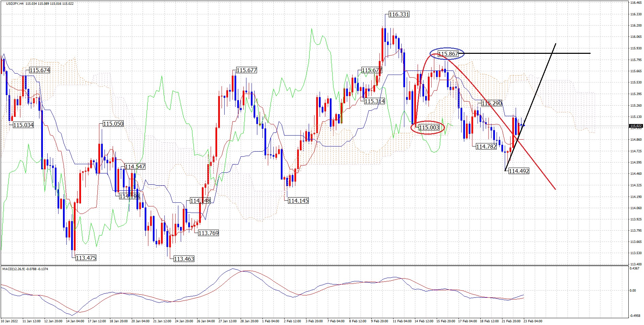Click 115.930 on the price axis

636,48
